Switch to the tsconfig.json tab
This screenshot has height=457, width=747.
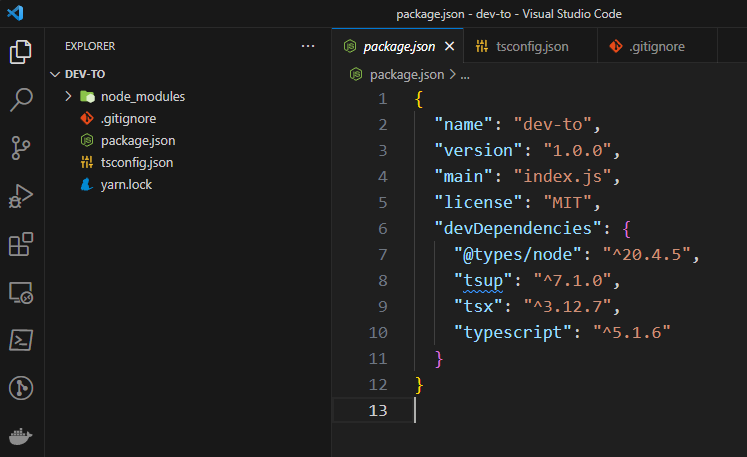(521, 46)
